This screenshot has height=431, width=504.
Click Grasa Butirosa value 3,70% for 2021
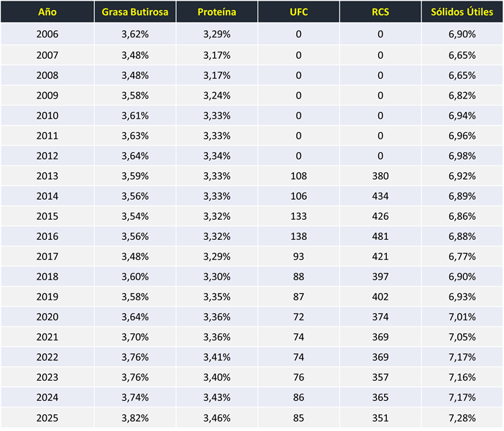coord(135,337)
